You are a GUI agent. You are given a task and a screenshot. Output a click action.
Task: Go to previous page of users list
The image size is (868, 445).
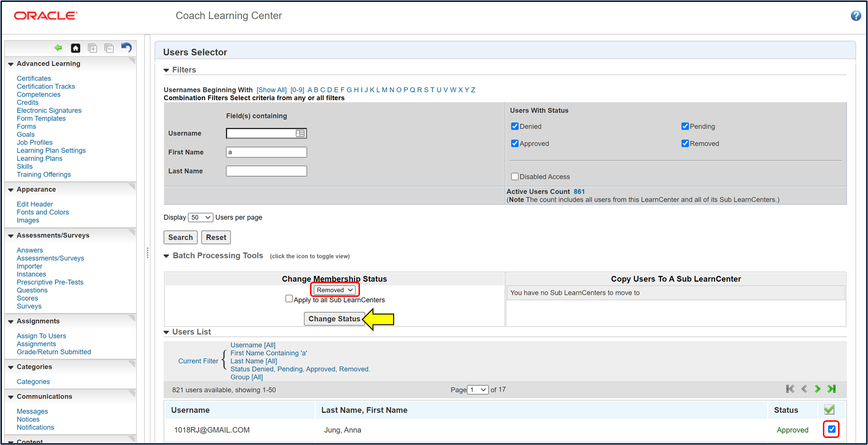point(804,389)
